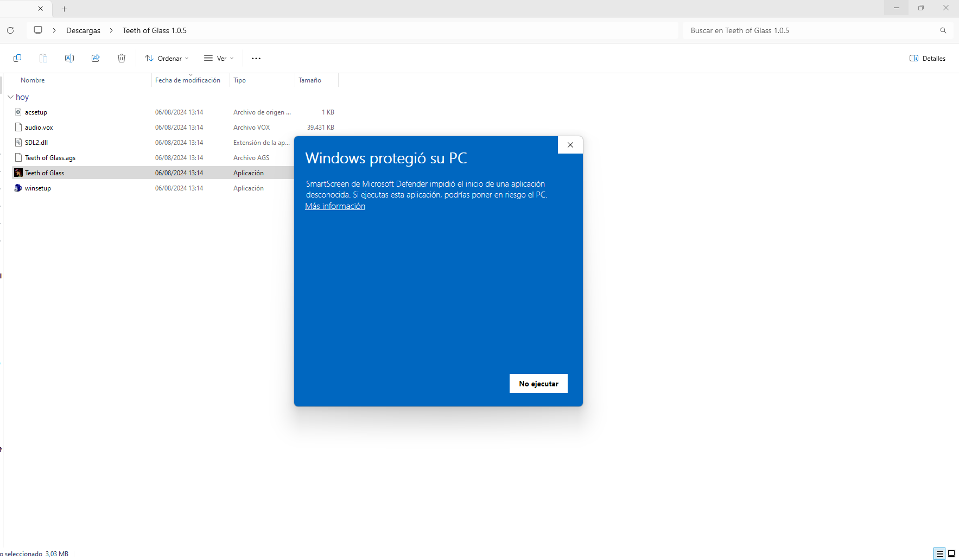Screen dimensions: 959x560
Task: Click the winsetup app icon
Action: pos(18,188)
